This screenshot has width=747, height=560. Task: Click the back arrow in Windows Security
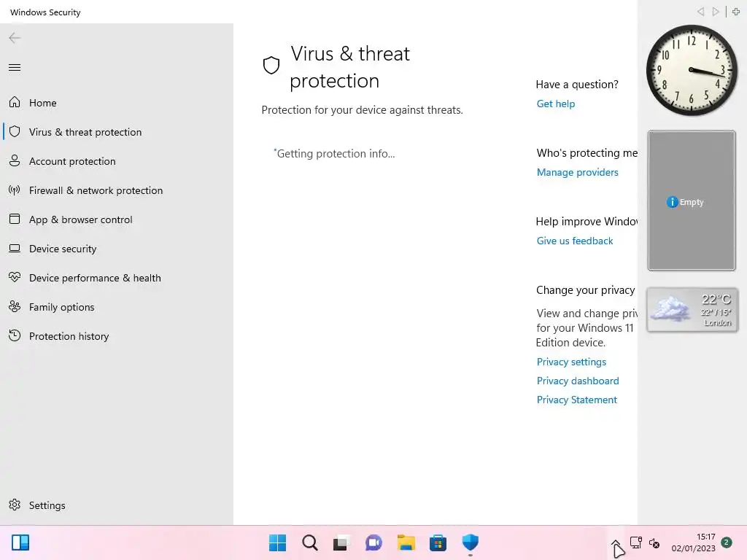(15, 38)
